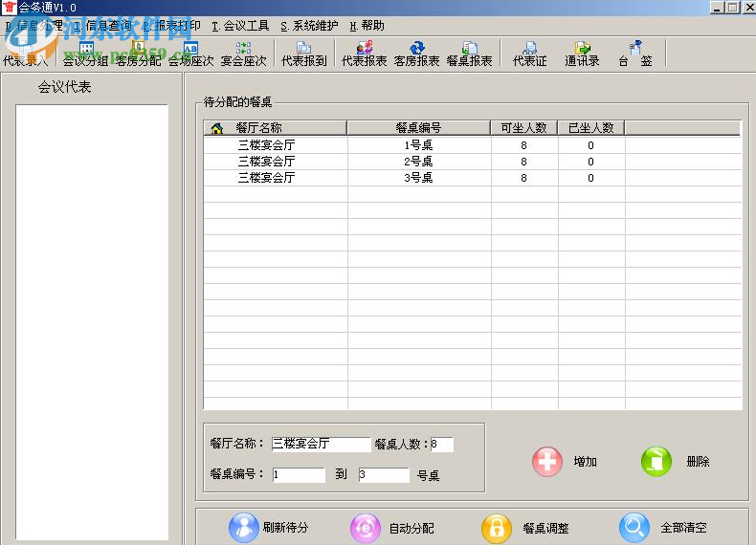This screenshot has width=756, height=545.
Task: Open the 帮助 menu
Action: pos(367,26)
